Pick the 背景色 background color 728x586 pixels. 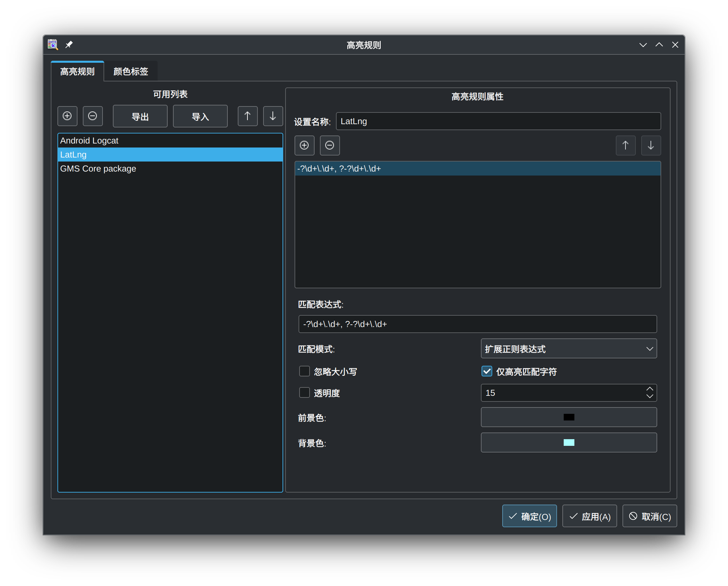click(x=569, y=443)
